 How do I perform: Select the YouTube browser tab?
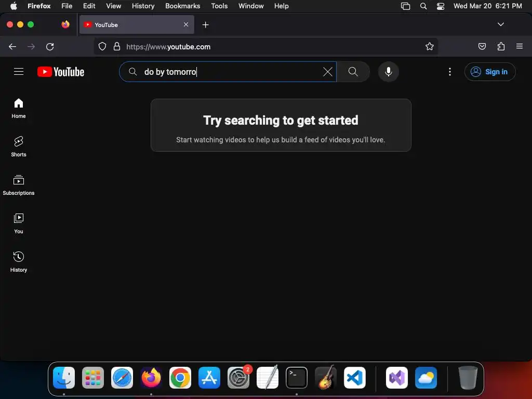[x=137, y=25]
